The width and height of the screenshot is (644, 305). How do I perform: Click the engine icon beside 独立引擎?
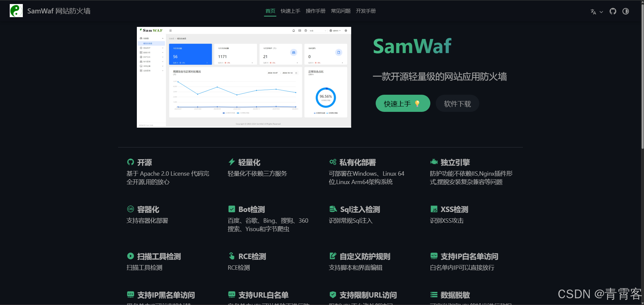(x=434, y=162)
